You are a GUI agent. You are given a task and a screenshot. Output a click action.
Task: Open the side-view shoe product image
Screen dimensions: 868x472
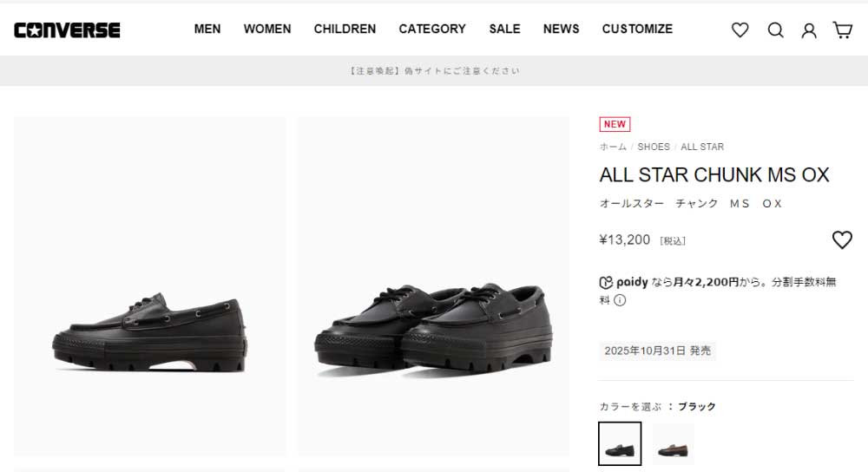click(149, 285)
